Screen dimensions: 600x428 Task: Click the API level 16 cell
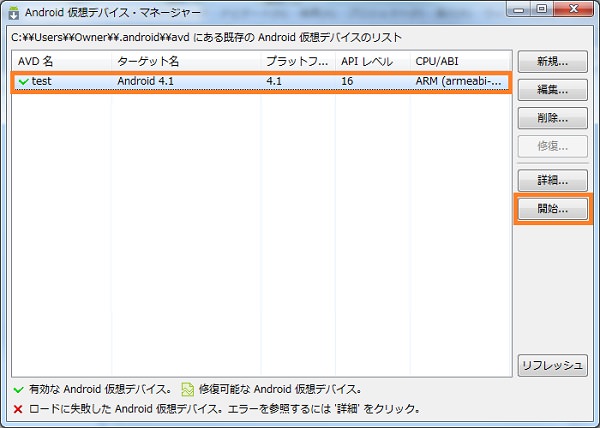click(347, 81)
